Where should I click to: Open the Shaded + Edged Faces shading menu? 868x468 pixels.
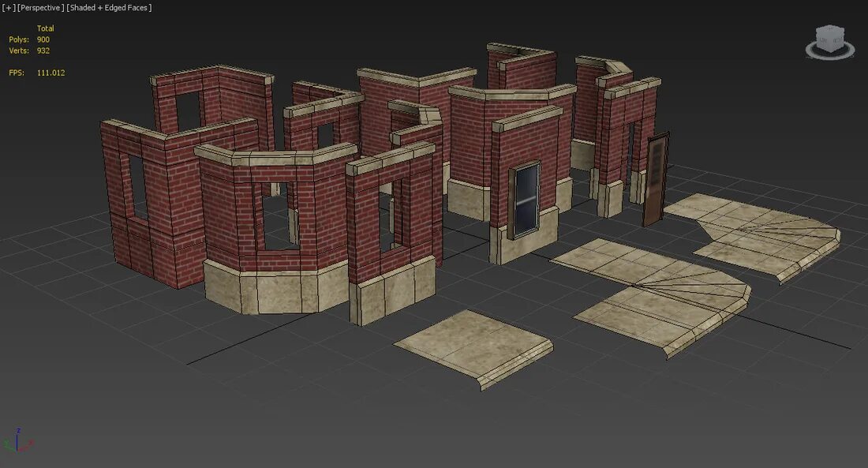[x=109, y=8]
